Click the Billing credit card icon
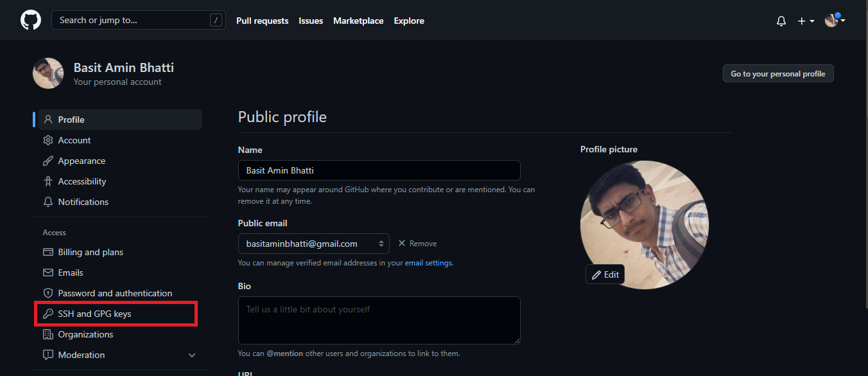 tap(48, 252)
